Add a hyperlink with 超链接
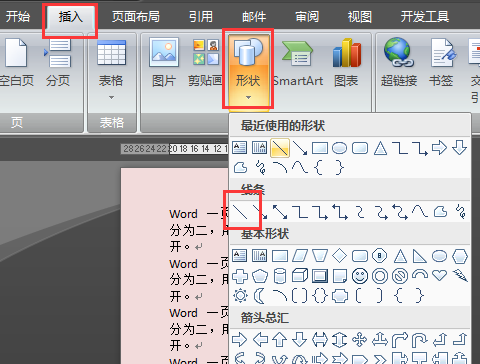The height and width of the screenshot is (364, 480). point(399,63)
